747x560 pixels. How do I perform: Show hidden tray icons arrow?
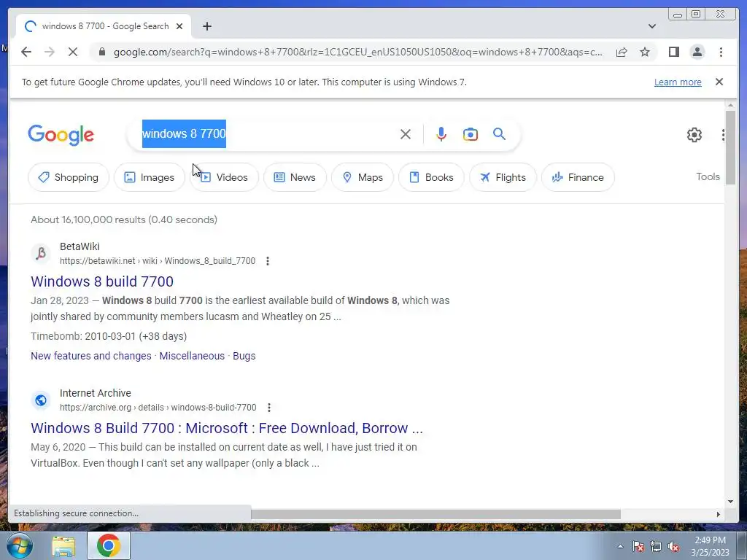620,546
